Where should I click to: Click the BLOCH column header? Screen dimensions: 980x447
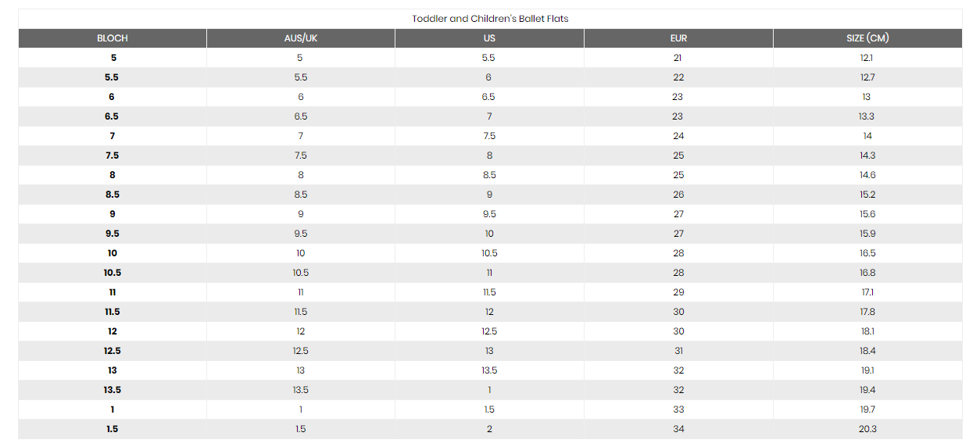pos(113,38)
